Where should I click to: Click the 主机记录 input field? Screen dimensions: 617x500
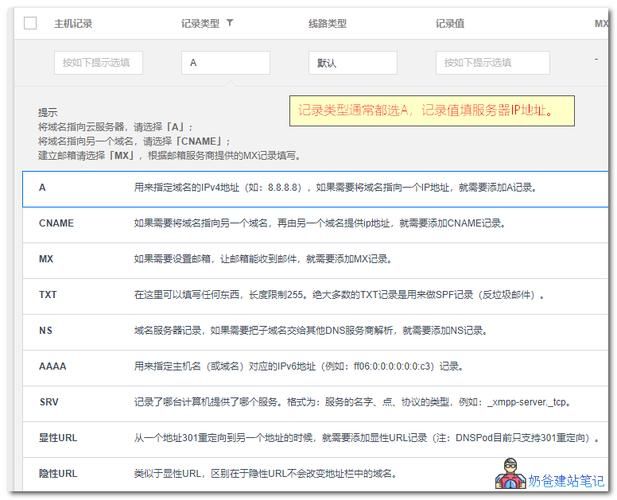click(98, 63)
